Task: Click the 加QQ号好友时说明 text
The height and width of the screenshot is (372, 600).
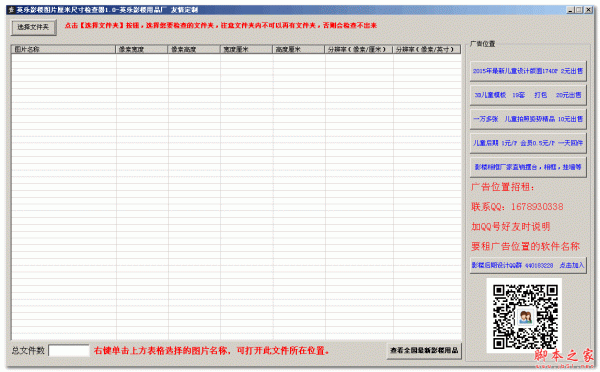Action: pyautogui.click(x=510, y=227)
